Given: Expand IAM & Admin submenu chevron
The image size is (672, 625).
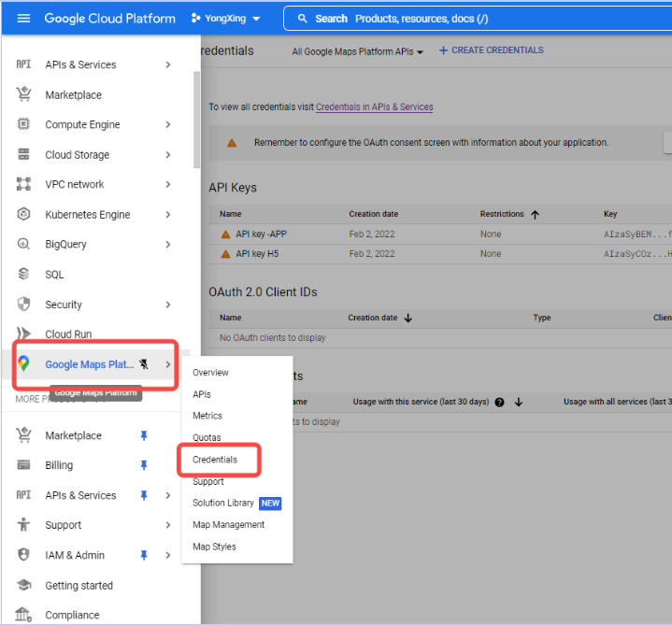Looking at the screenshot, I should [x=168, y=555].
